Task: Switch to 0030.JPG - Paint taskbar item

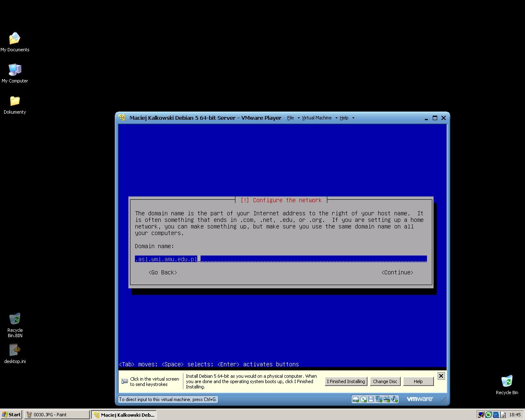Action: (x=57, y=415)
